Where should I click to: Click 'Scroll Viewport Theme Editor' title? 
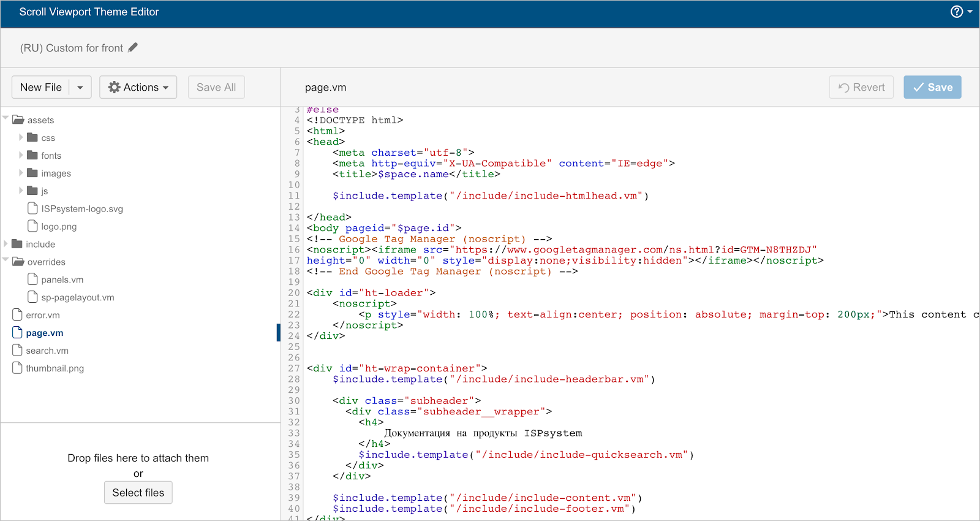pyautogui.click(x=89, y=12)
